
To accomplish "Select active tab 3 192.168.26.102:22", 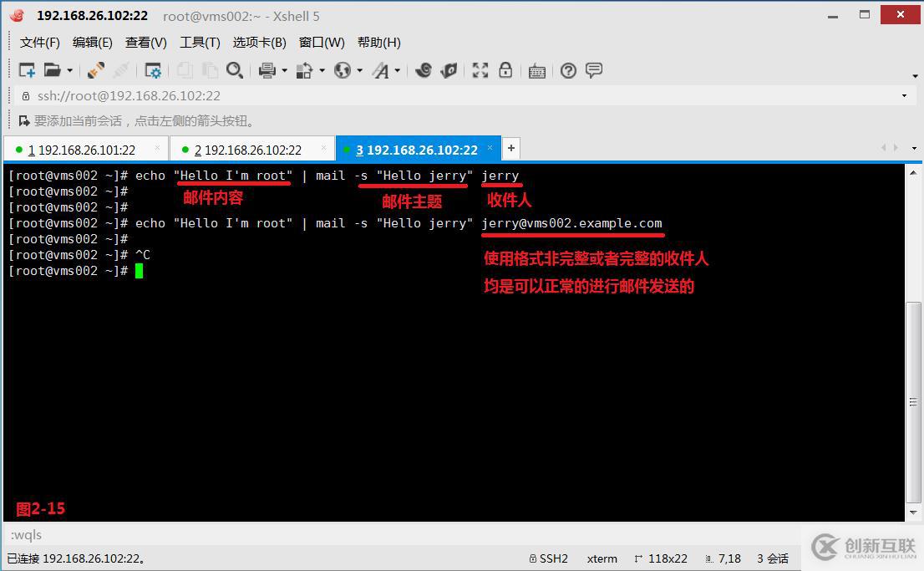I will (417, 150).
